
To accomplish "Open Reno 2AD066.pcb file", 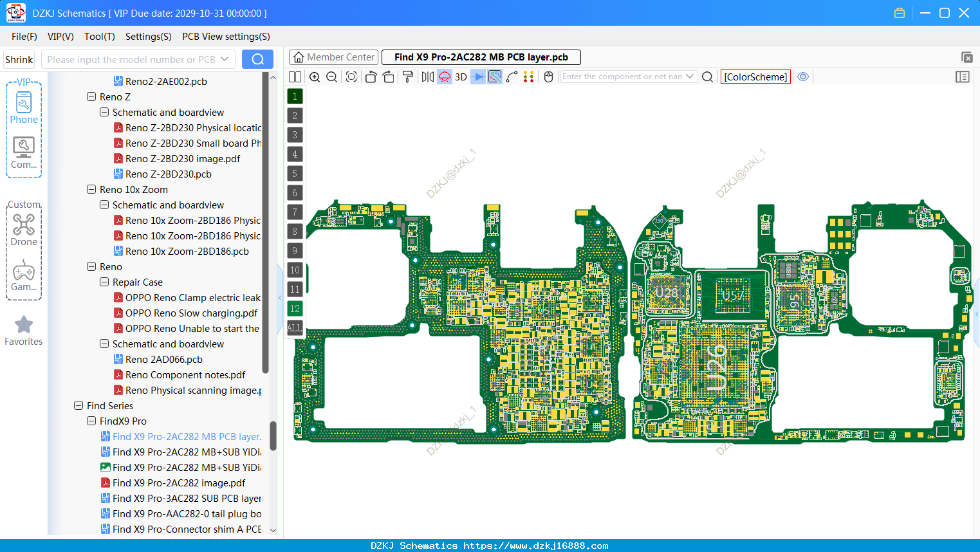I will pyautogui.click(x=164, y=359).
